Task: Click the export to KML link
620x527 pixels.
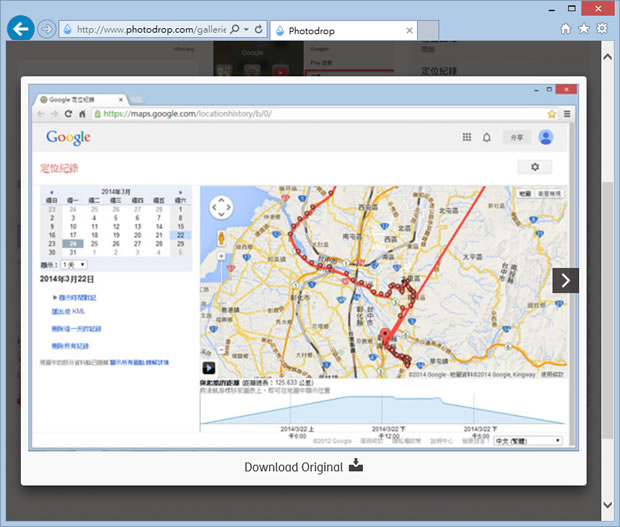Action: tap(68, 312)
